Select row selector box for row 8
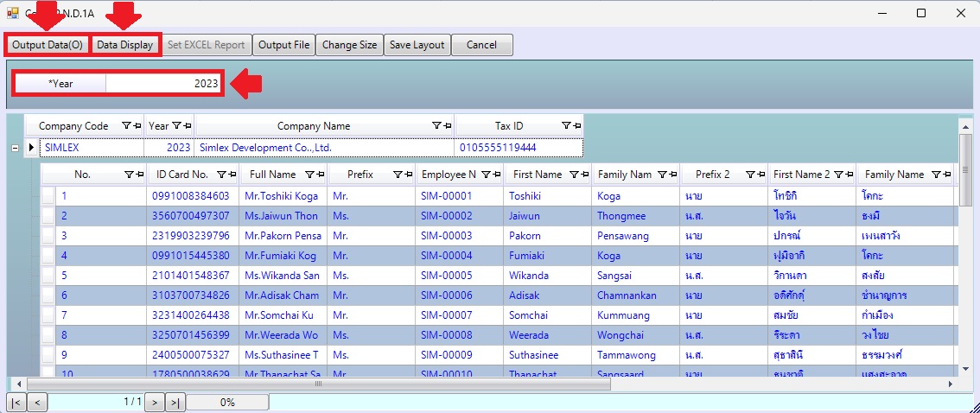This screenshot has height=413, width=980. (x=48, y=335)
